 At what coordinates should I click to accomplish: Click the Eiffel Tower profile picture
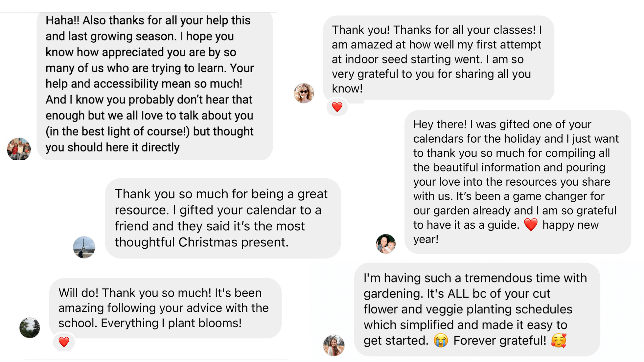click(84, 247)
